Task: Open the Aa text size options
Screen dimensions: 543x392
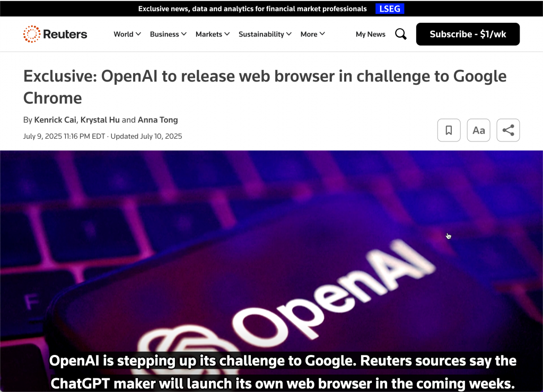Action: click(x=478, y=130)
